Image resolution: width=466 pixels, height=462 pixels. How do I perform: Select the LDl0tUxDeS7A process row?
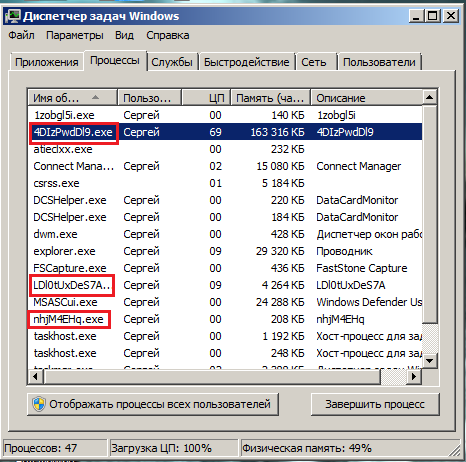[x=225, y=285]
